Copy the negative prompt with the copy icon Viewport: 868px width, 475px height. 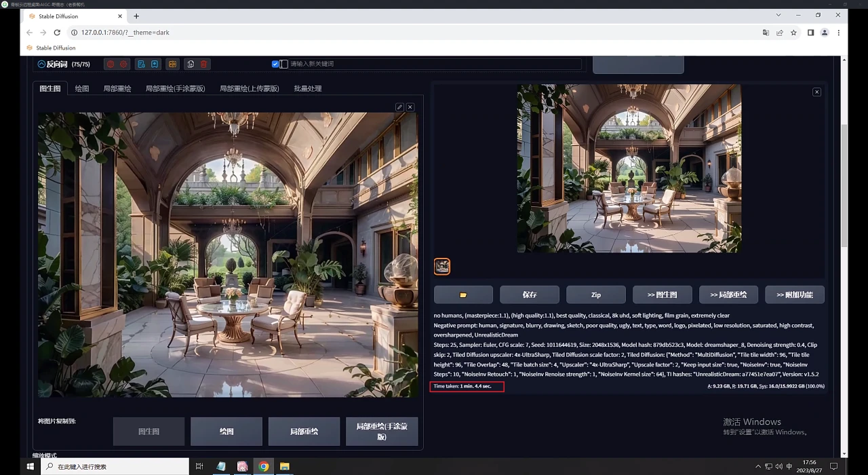click(191, 64)
